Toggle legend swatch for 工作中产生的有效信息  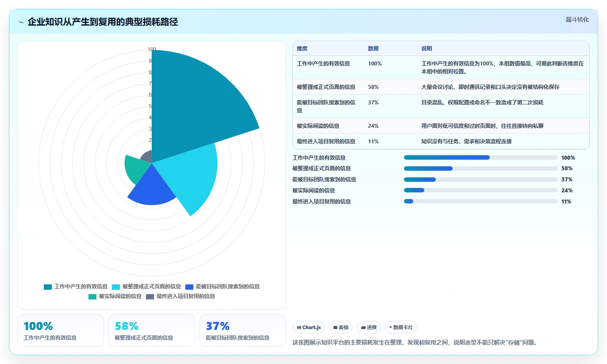48,287
